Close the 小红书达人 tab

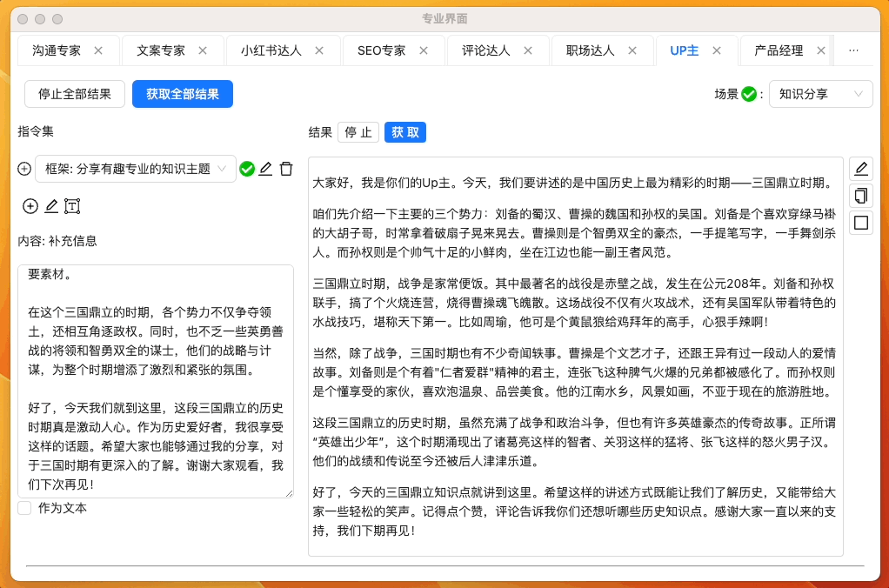pos(319,50)
